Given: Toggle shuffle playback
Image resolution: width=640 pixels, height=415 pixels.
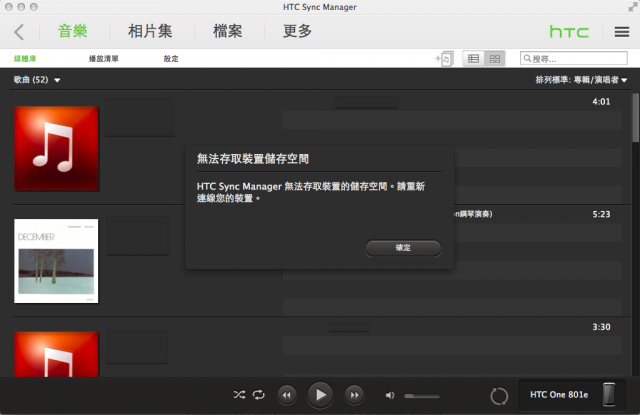Looking at the screenshot, I should point(239,395).
